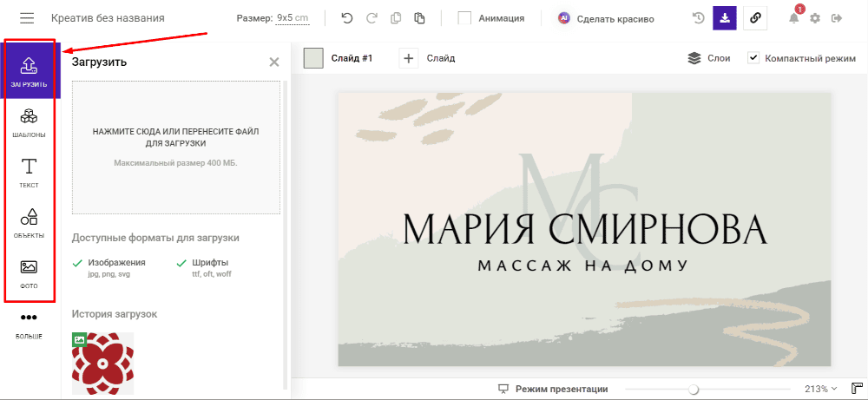
Task: Click the paste clipboard icon
Action: (x=419, y=18)
